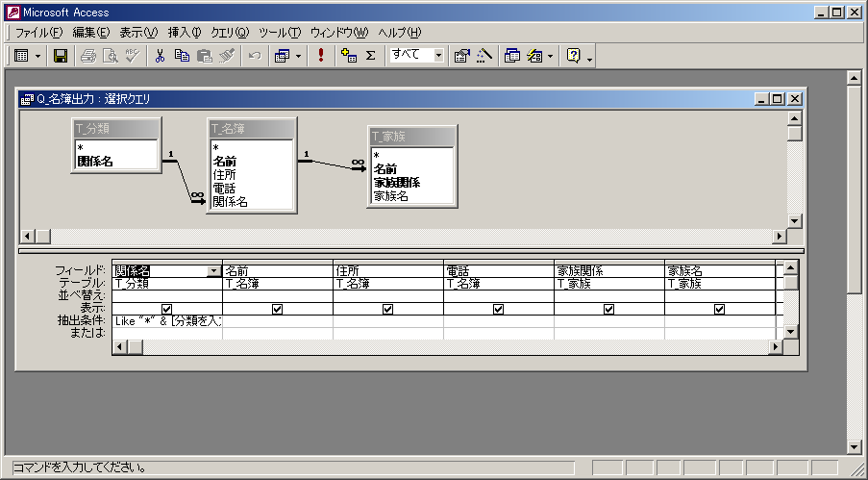Open the Top Values すべて combo box

coord(438,55)
